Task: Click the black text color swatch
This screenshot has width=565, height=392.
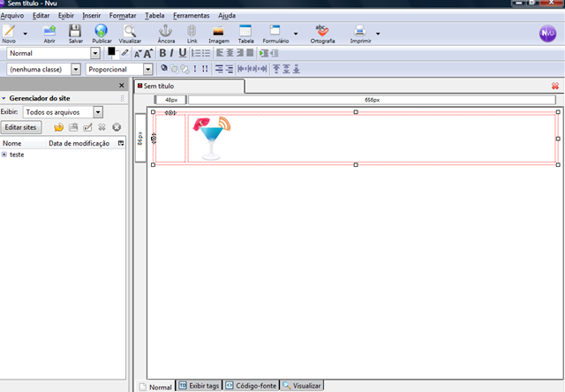Action: tap(111, 51)
